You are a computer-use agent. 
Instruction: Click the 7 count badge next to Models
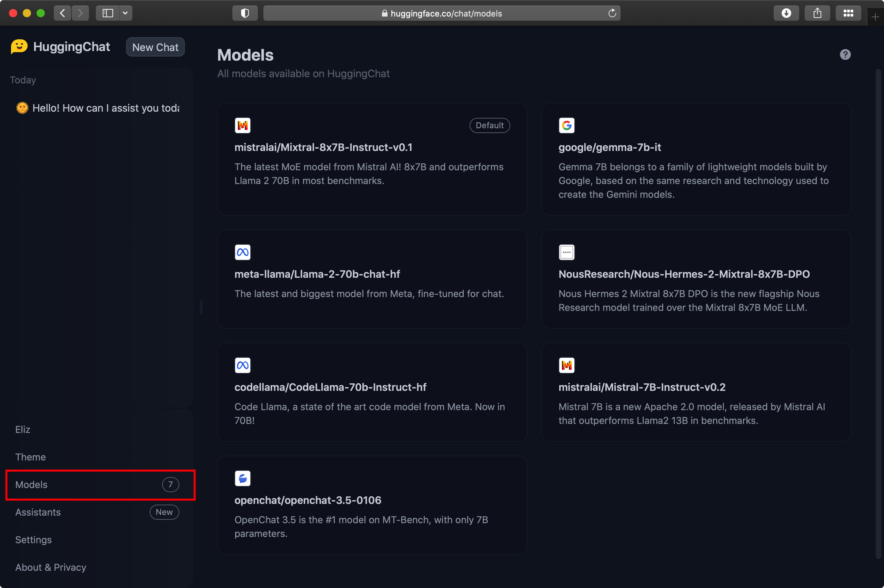click(170, 485)
